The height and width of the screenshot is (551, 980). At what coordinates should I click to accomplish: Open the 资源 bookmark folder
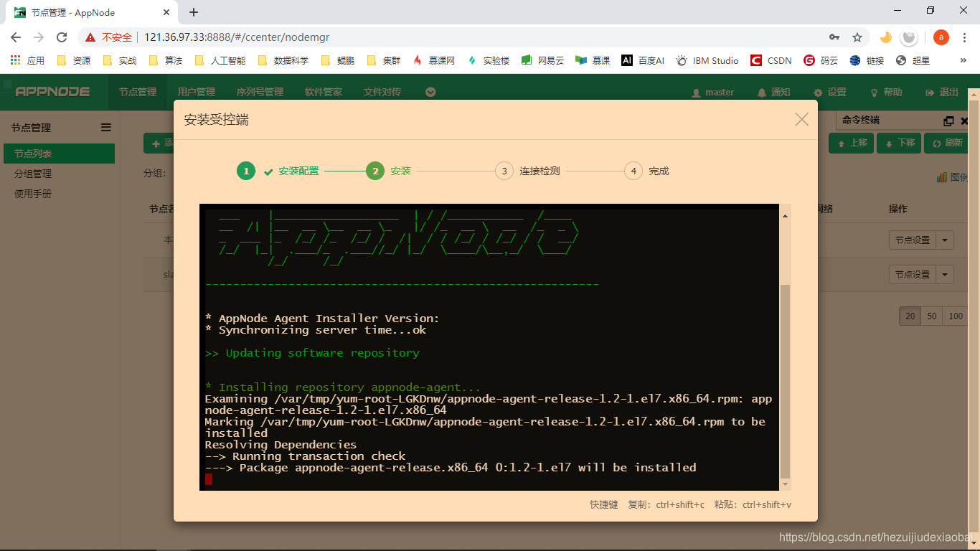[x=73, y=60]
